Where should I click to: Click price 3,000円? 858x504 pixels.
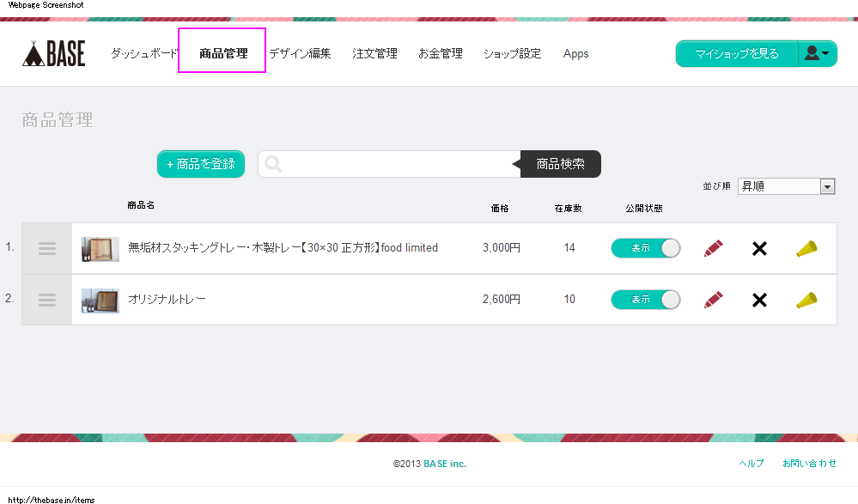coord(502,248)
